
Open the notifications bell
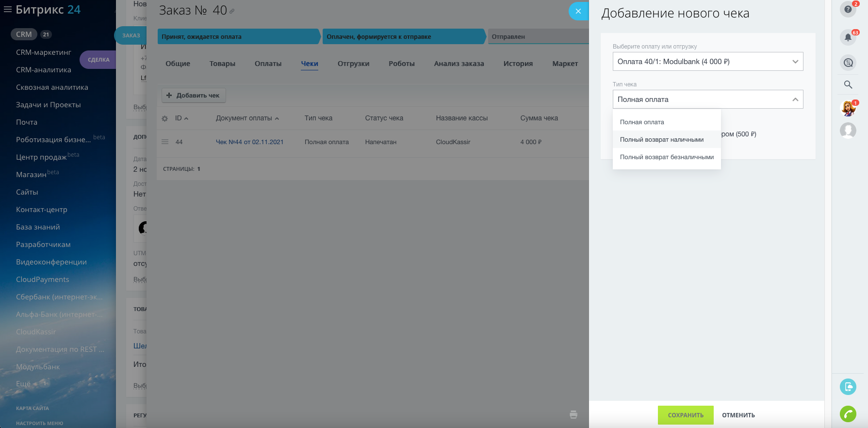848,37
